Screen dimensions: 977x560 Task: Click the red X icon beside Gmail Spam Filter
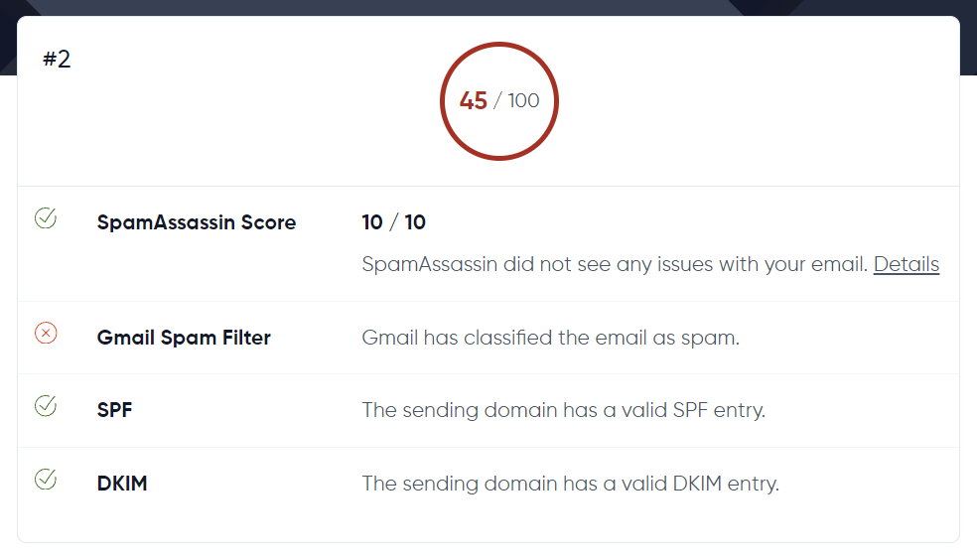click(x=46, y=334)
